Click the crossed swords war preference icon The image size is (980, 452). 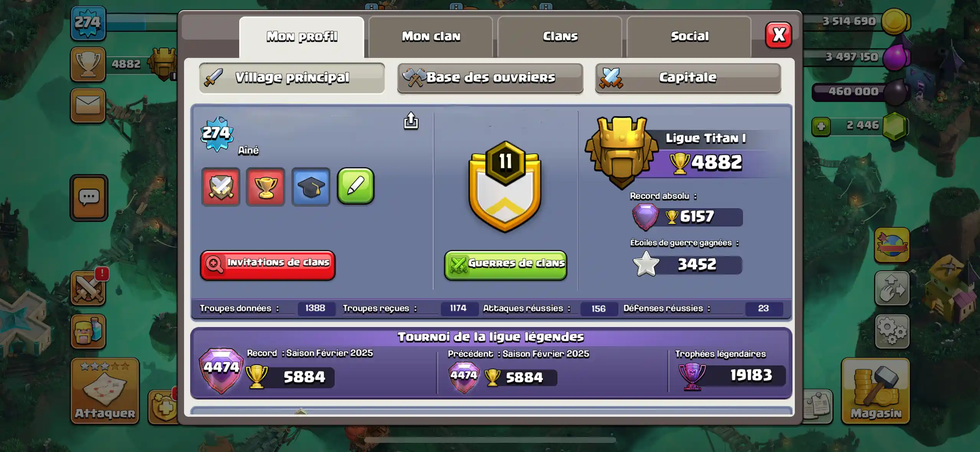click(221, 187)
